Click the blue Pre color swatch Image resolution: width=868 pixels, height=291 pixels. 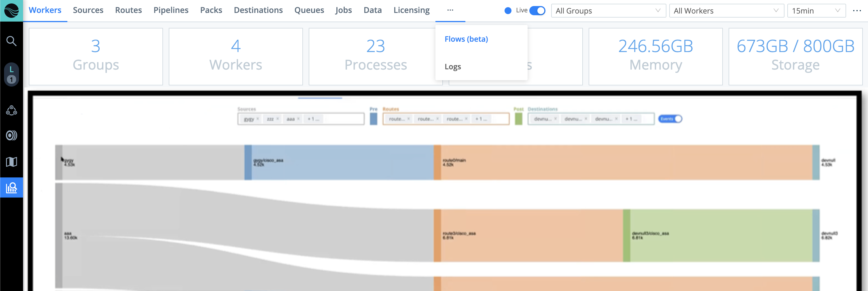373,119
